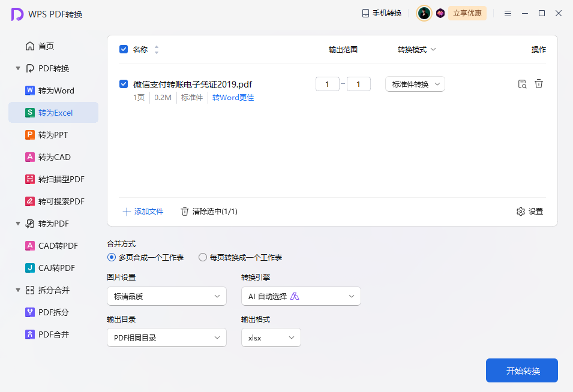Delete the PDF file using the trash icon
This screenshot has height=392, width=573.
coord(539,84)
